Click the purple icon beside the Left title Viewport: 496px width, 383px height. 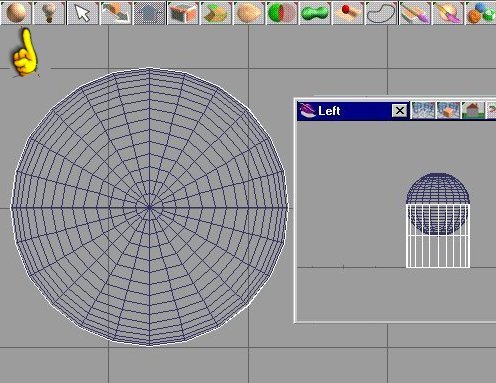307,110
